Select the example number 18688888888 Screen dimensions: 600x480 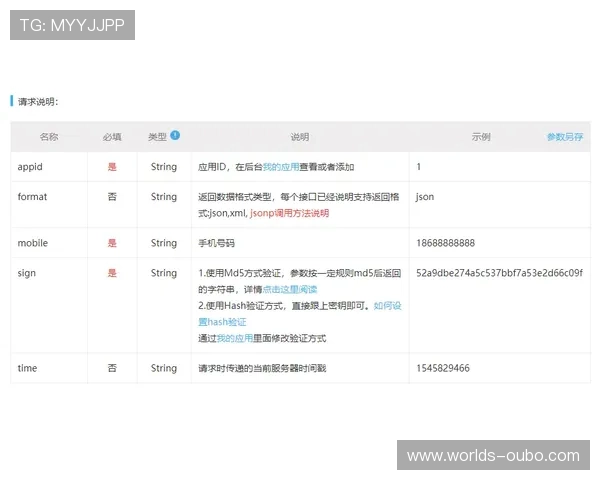coord(445,243)
